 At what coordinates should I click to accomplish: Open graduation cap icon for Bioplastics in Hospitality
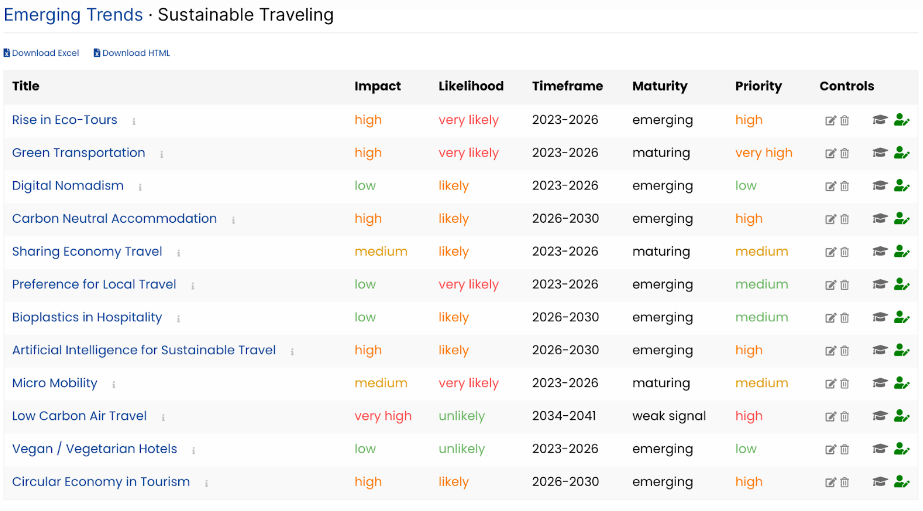click(x=879, y=318)
